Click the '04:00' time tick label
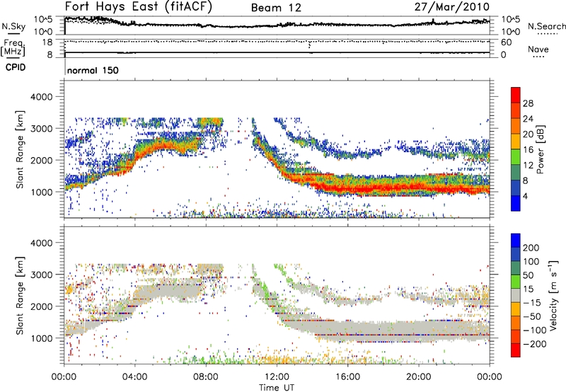The image size is (566, 392). point(134,377)
